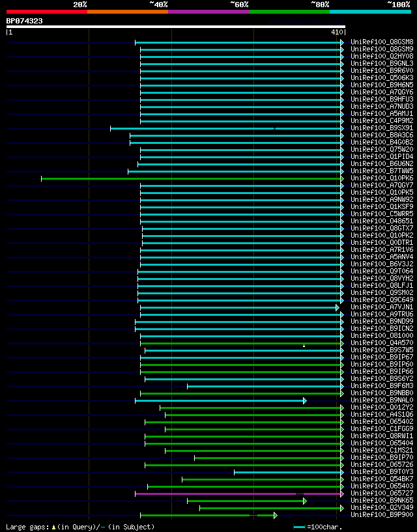Click the UniRef100_B9IP70 label
This screenshot has height=532, width=417.
tap(382, 457)
